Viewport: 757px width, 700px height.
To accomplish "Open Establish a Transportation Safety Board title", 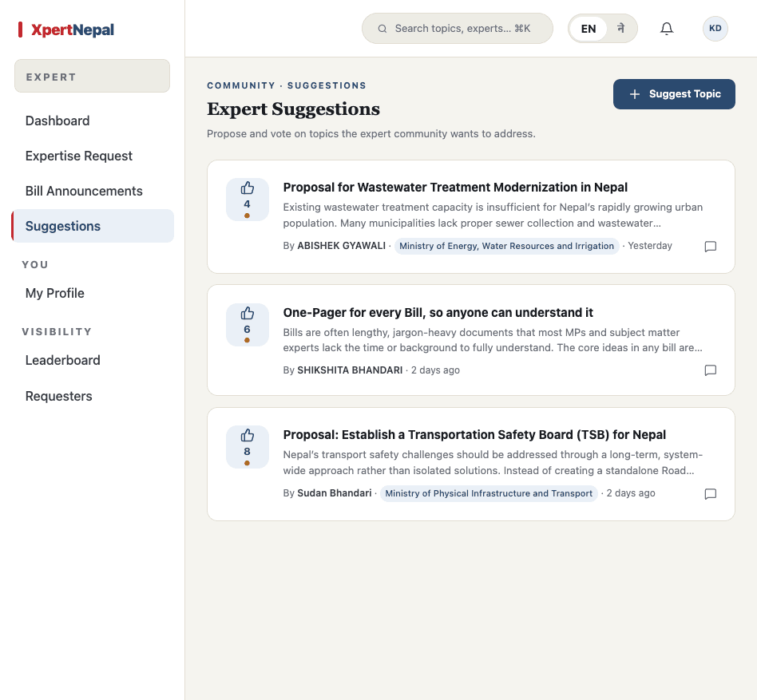I will (474, 435).
